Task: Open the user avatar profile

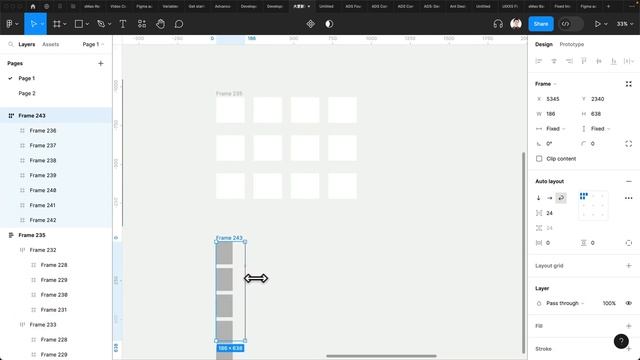Action: pos(516,24)
